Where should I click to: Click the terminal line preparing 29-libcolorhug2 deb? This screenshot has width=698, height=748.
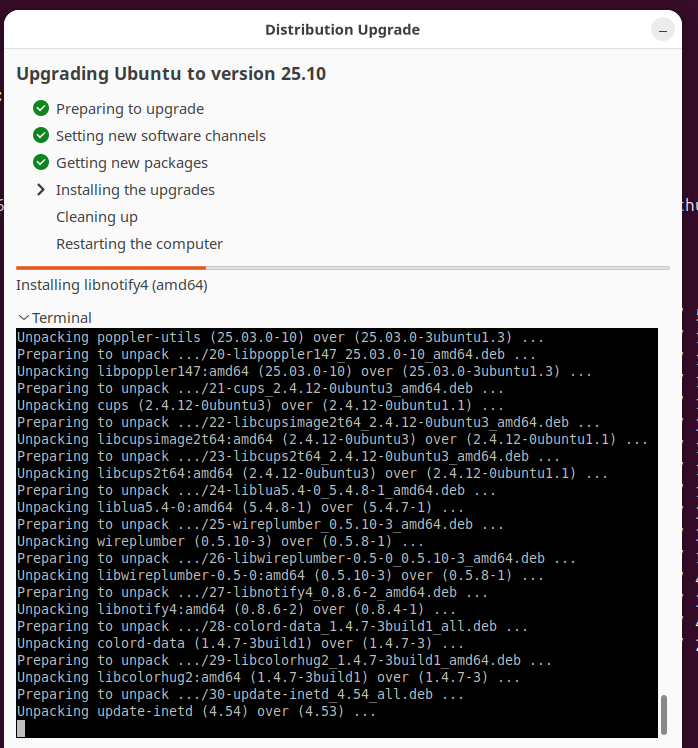284,661
